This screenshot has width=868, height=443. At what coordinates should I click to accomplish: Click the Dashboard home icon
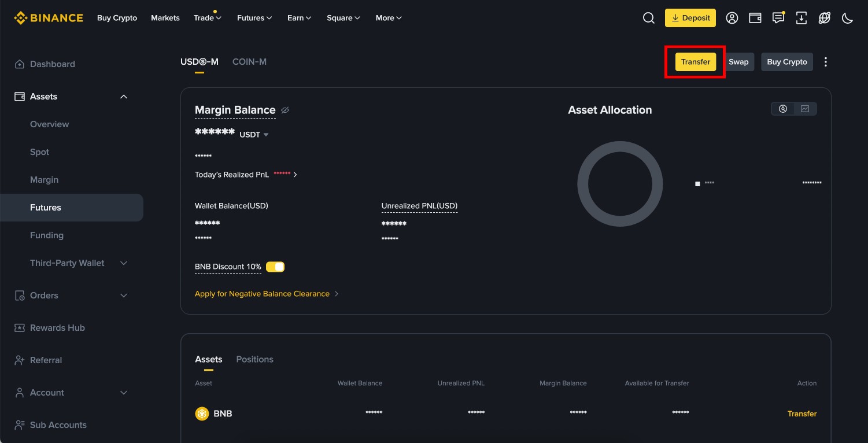click(20, 64)
